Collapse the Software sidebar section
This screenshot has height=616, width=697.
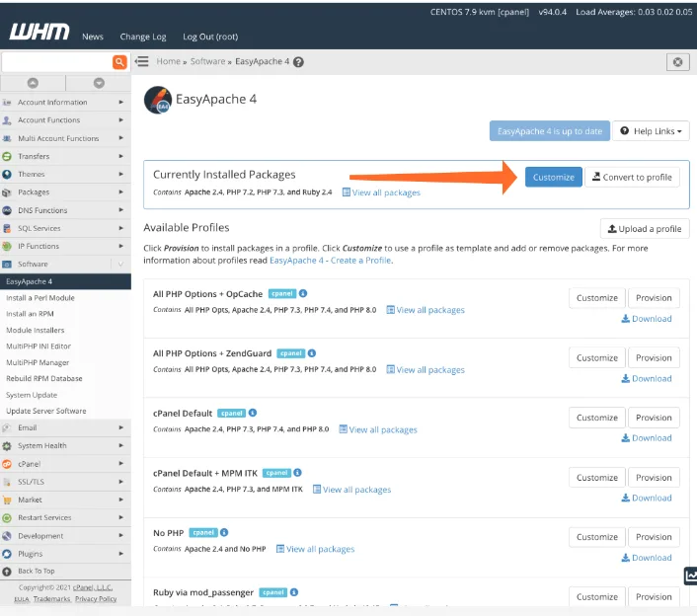coord(65,265)
